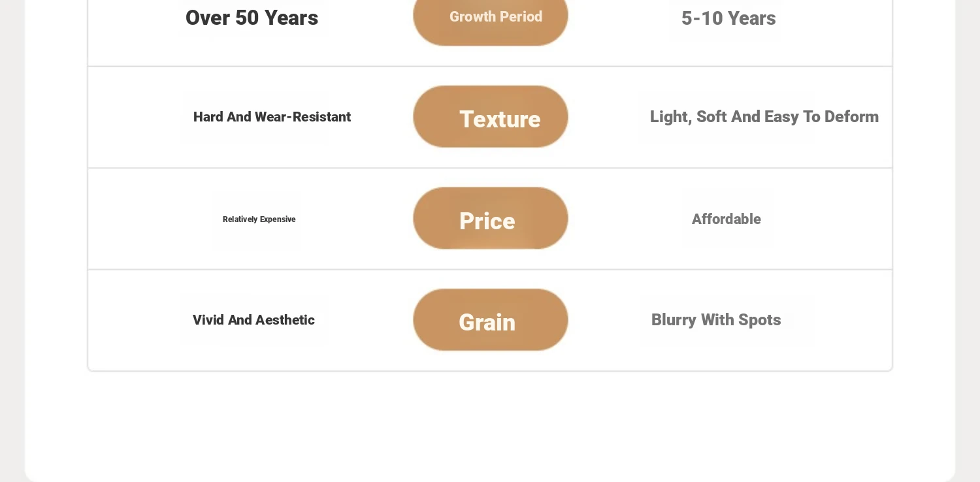The image size is (980, 482).
Task: Click the "Vivid And Aesthetic" text
Action: click(x=253, y=320)
